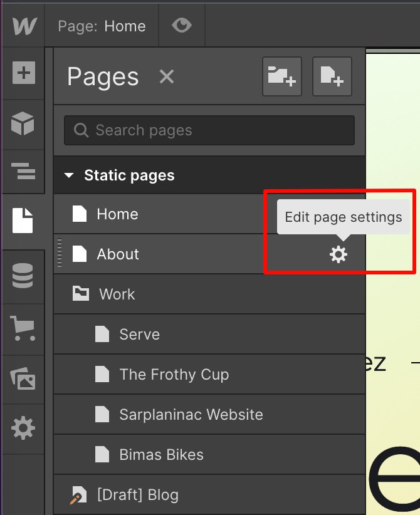Open the Components cube panel
420x515 pixels.
coord(23,123)
